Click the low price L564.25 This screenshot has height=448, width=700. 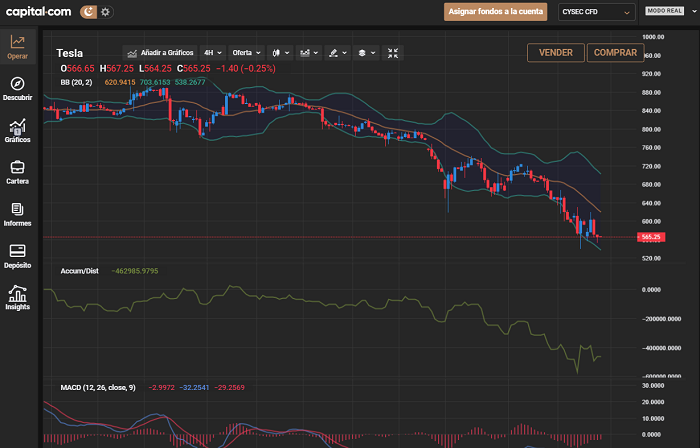coord(155,68)
